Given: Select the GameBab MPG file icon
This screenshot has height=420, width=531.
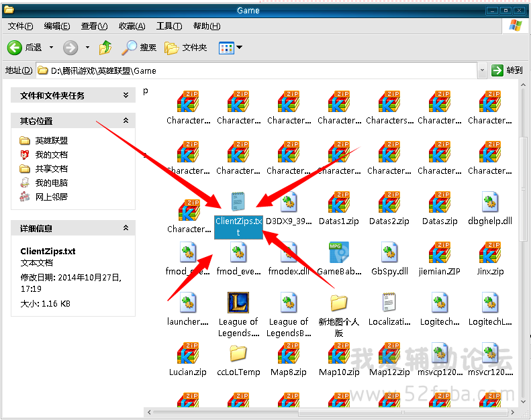Looking at the screenshot, I should pyautogui.click(x=339, y=252).
